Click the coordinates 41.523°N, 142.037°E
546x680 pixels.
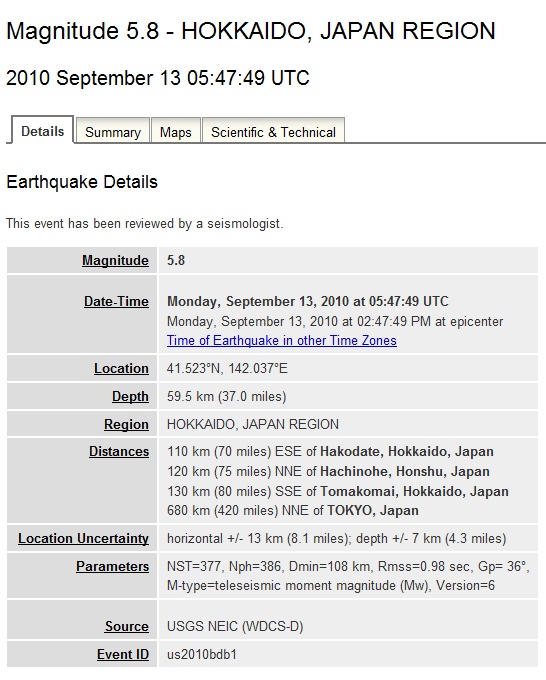coord(227,369)
